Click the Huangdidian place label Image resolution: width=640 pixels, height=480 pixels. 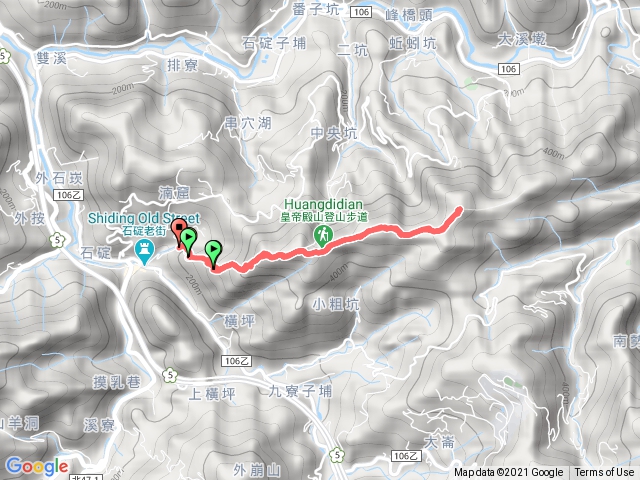click(324, 204)
